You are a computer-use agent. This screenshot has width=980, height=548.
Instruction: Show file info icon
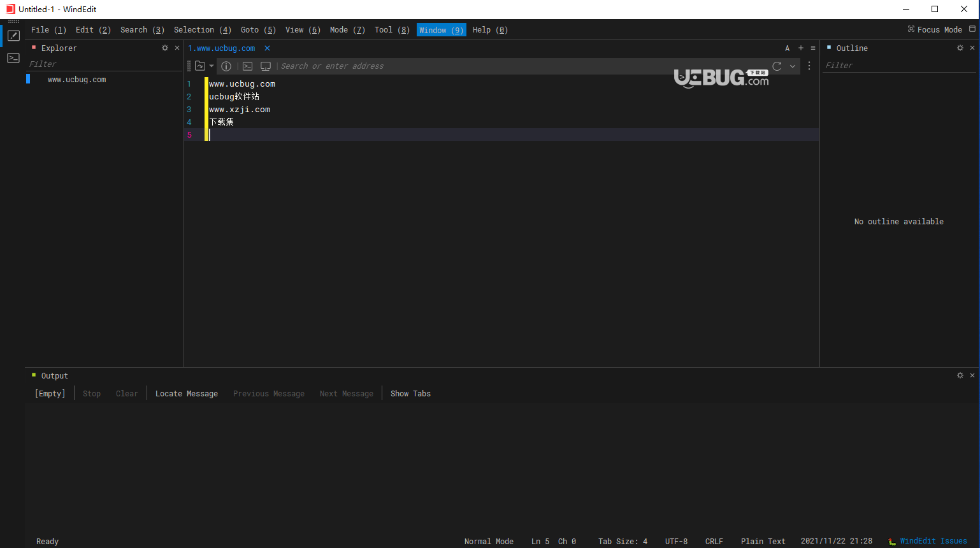[x=226, y=66]
